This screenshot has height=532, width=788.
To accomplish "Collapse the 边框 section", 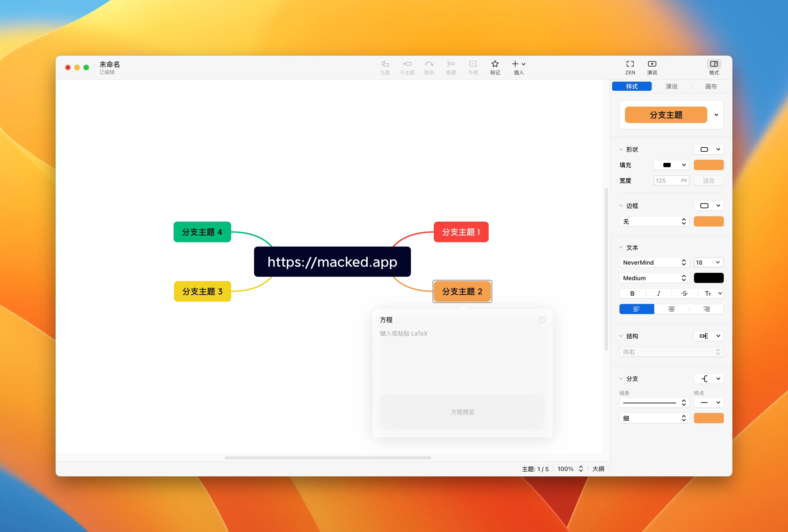I will coord(621,206).
